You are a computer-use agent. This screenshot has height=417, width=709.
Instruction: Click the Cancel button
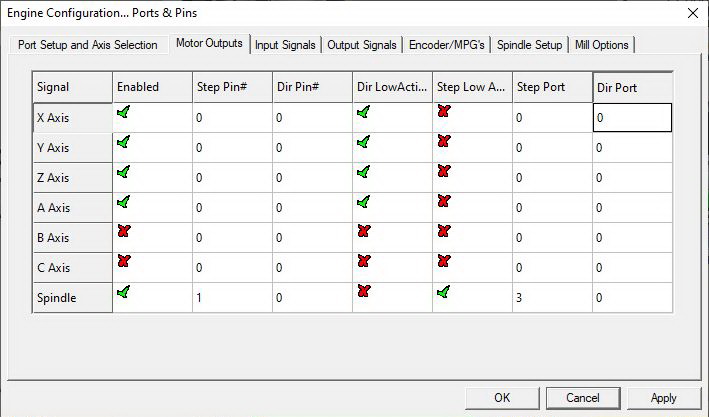pos(582,397)
